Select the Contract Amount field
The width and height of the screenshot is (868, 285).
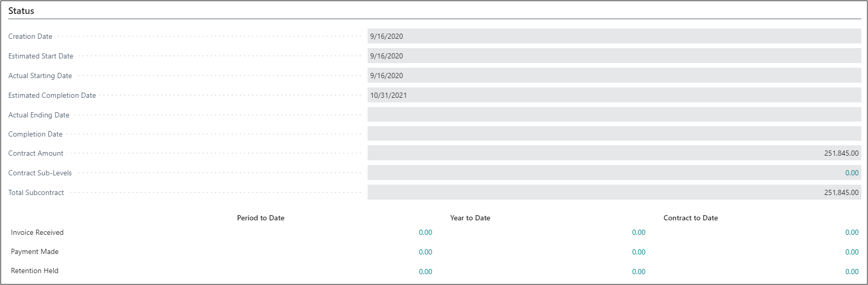614,153
